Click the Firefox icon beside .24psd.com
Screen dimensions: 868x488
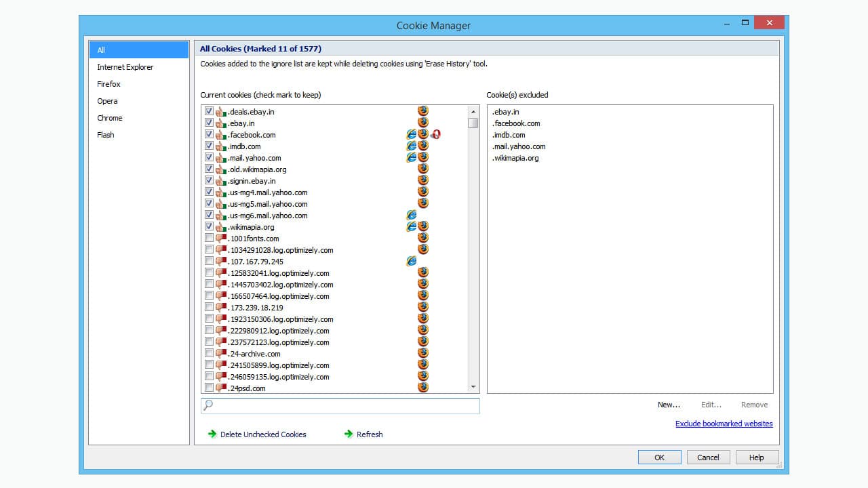(422, 388)
